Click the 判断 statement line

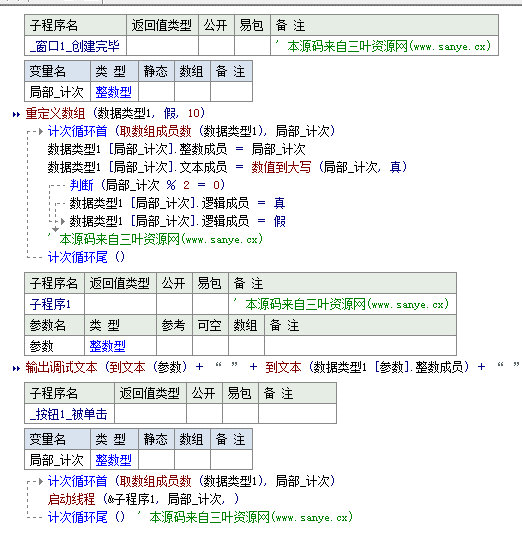[147, 185]
